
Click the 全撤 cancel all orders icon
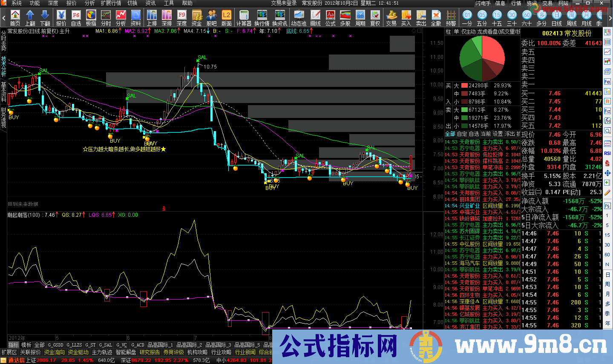[436, 18]
